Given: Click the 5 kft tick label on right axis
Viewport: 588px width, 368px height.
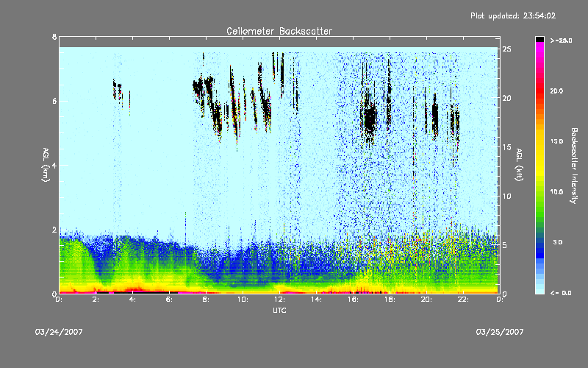Looking at the screenshot, I should (505, 245).
